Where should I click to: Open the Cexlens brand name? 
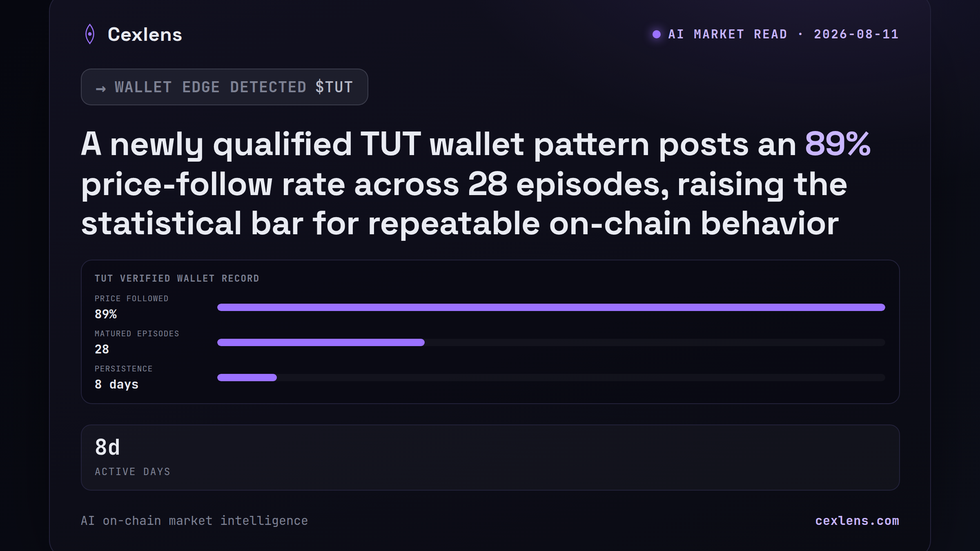coord(145,34)
